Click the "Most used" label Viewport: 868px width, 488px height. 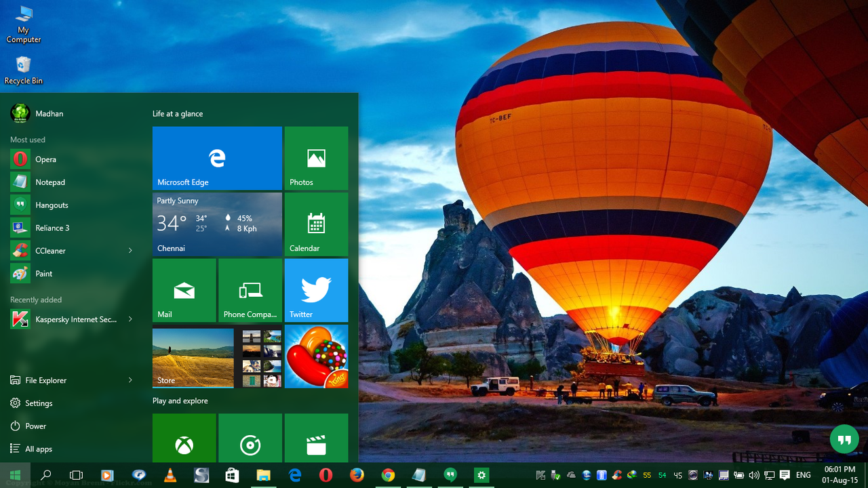28,140
